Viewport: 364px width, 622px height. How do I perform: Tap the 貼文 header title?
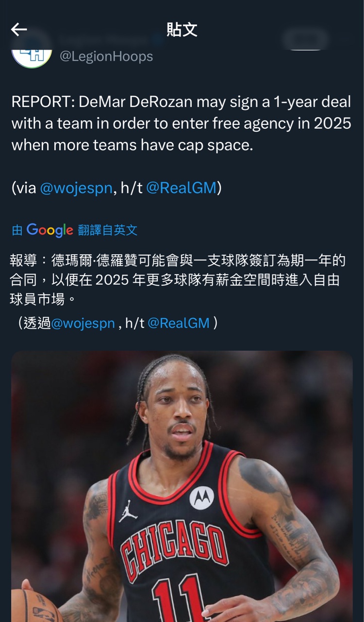(182, 30)
